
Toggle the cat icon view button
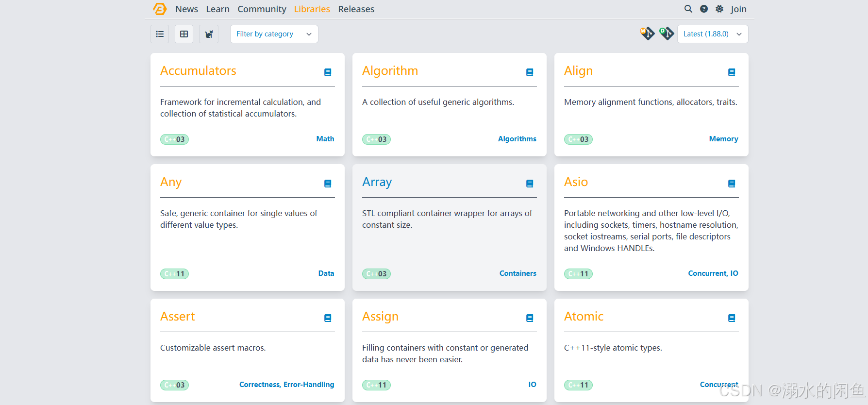pos(209,34)
